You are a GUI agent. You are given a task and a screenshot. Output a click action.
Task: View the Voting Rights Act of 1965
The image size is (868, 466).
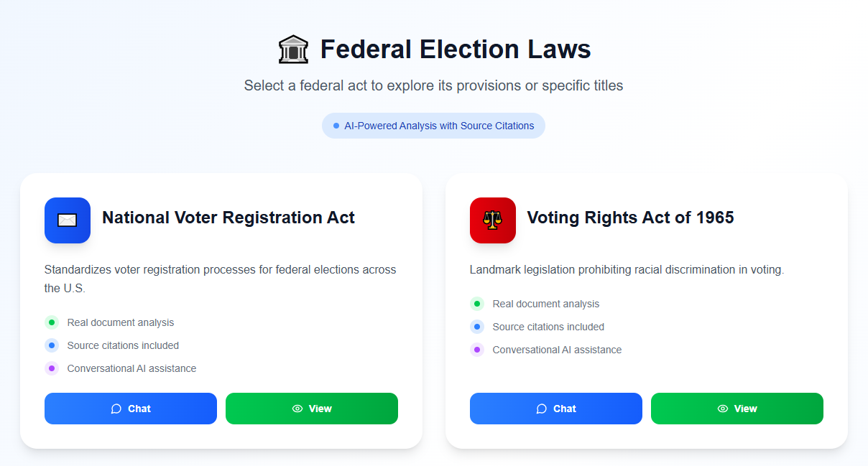point(737,409)
